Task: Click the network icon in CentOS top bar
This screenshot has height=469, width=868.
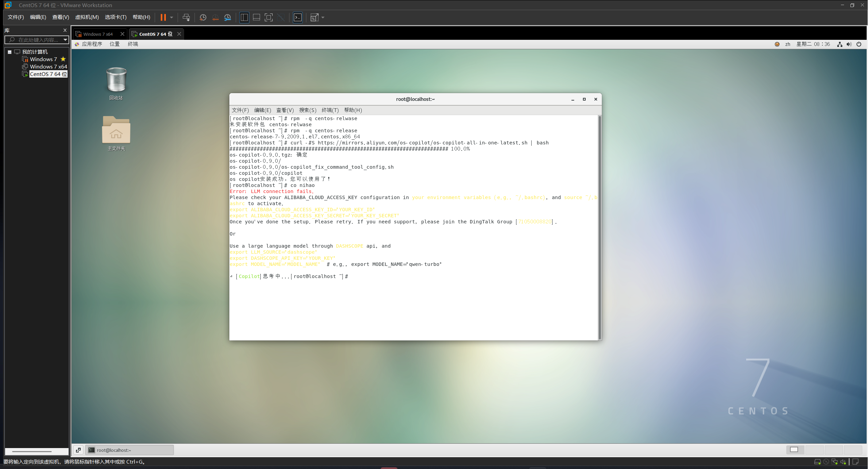Action: pyautogui.click(x=839, y=44)
